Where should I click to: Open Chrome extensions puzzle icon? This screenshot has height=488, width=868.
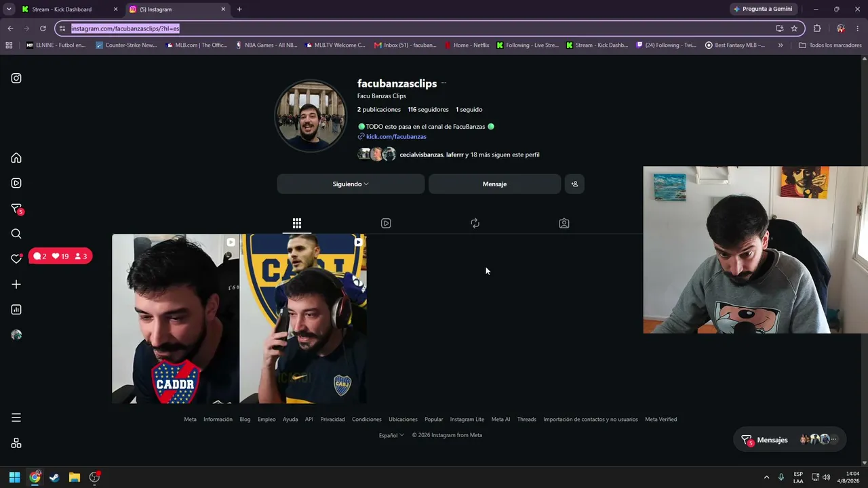tap(817, 28)
